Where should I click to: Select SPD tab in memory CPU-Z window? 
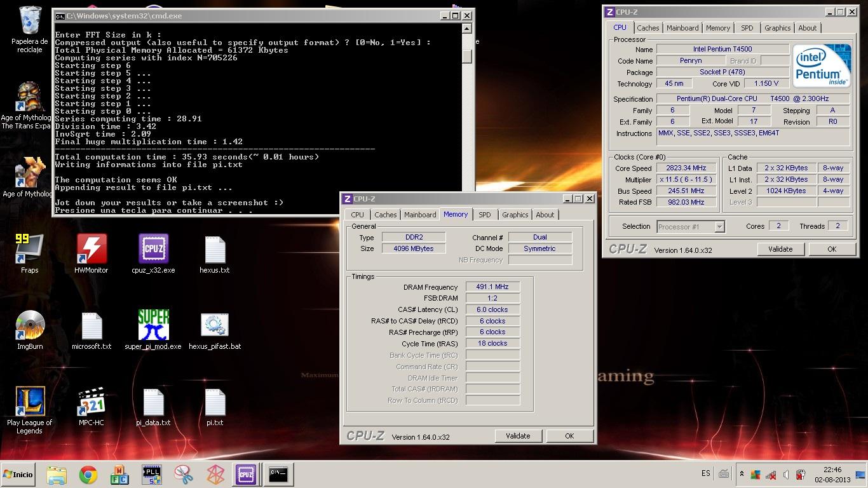pos(485,215)
